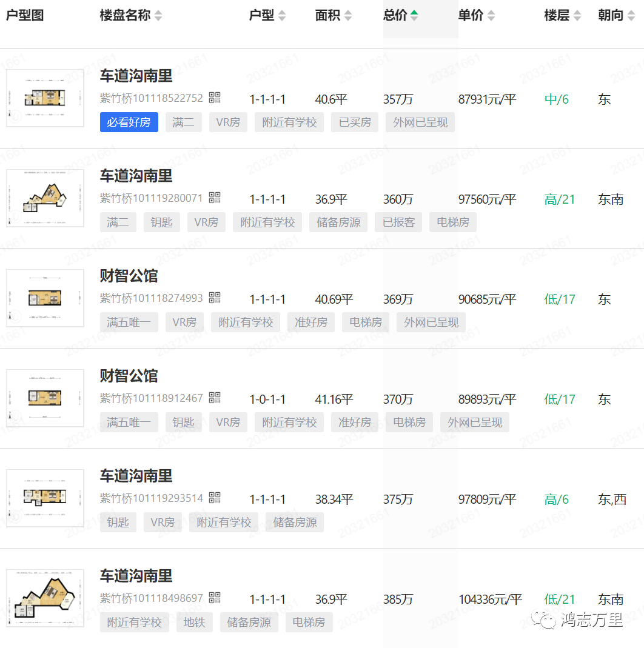Select listing ID 紫竹桥101118522752
Screen dimensions: 644x648
[x=151, y=98]
